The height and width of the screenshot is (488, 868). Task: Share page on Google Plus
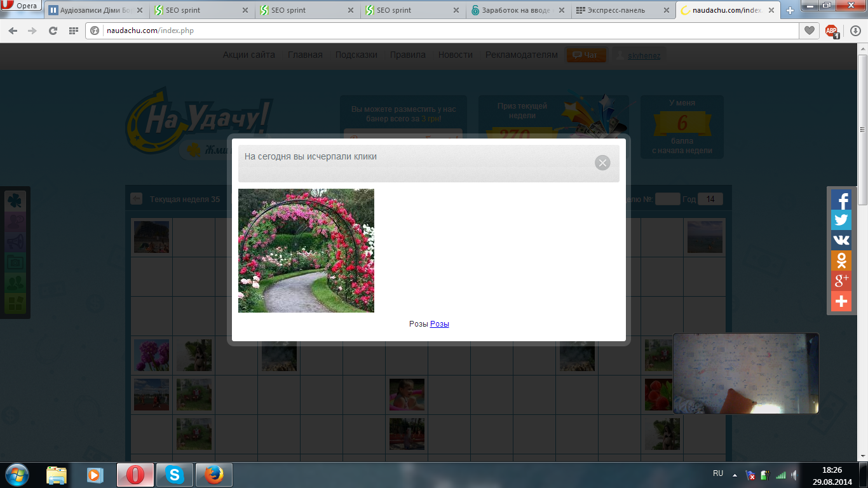pyautogui.click(x=841, y=281)
